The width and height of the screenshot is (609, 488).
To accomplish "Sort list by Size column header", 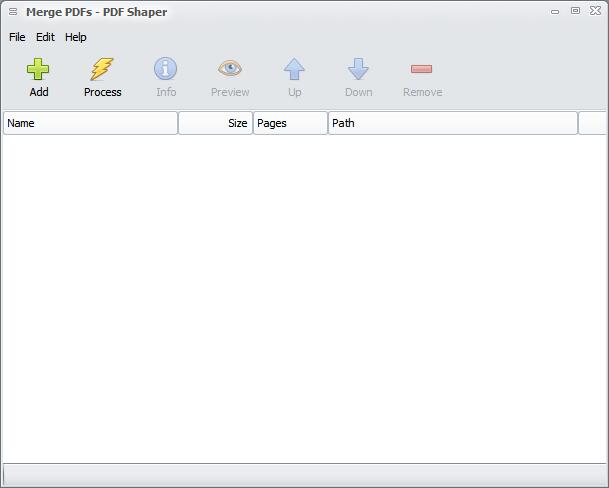I will click(x=216, y=123).
